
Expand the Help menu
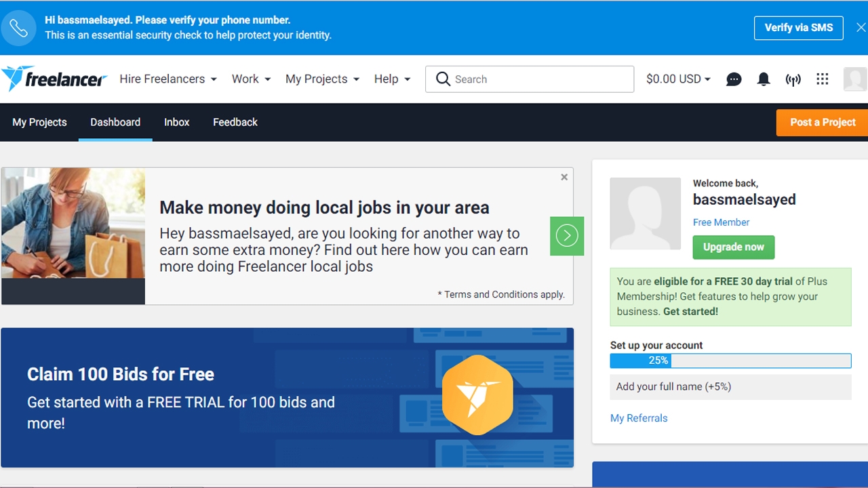(392, 79)
